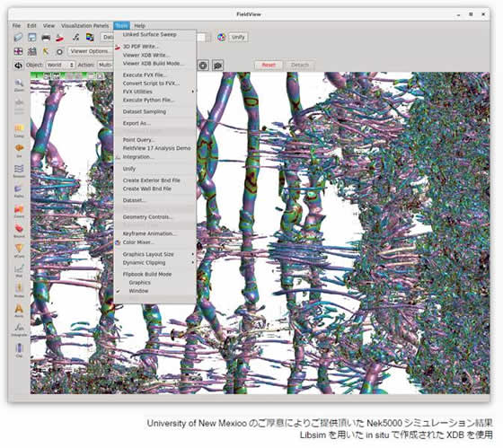Open the Bound surface side panel icon
This screenshot has width=503, height=448.
19,231
